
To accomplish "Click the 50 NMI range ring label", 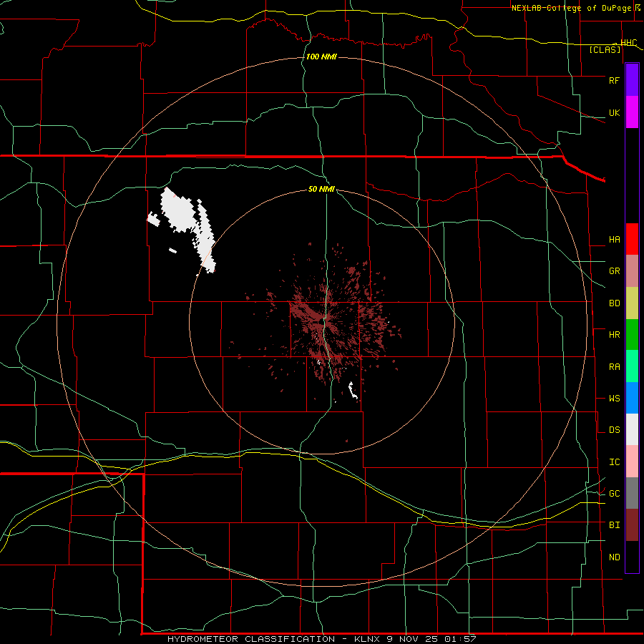I will (x=321, y=189).
